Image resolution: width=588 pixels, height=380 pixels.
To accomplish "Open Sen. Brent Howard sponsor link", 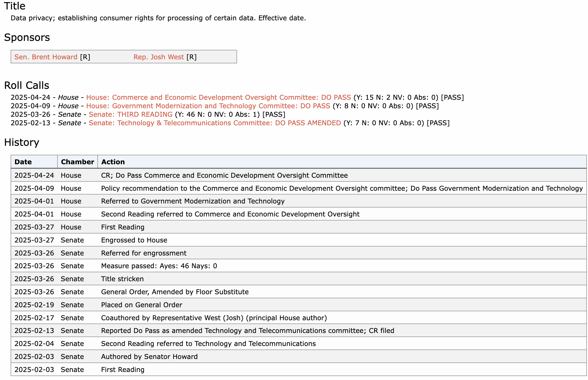I will click(46, 57).
